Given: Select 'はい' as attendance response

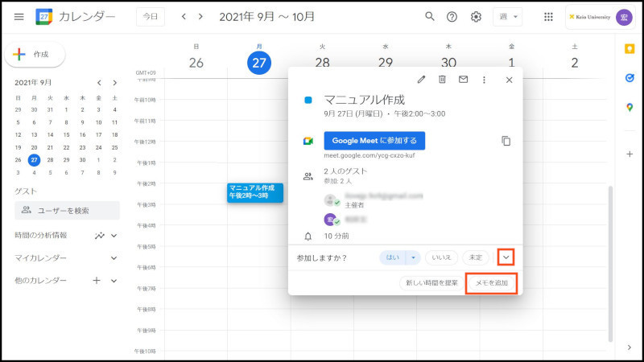Looking at the screenshot, I should 392,257.
